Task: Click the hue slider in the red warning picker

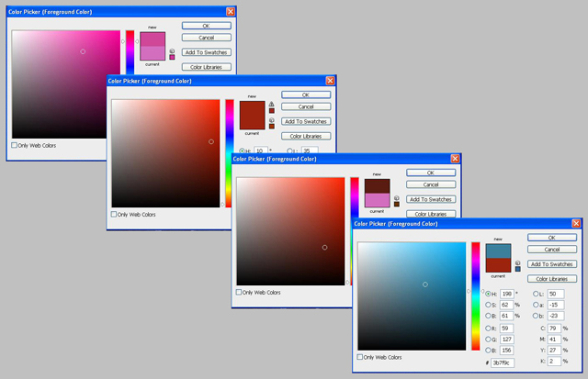Action: tap(230, 153)
